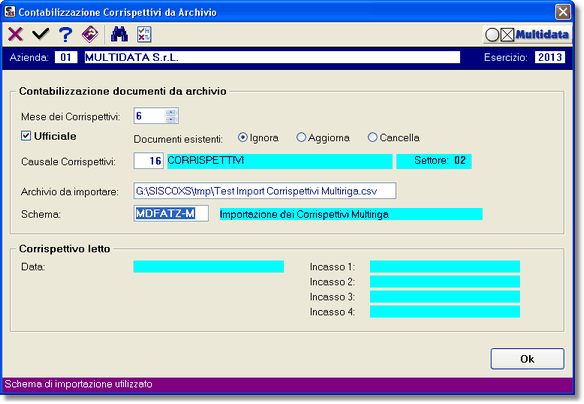Viewport: 584px width, 404px height.
Task: Select the Ignora radio option
Action: coord(242,137)
